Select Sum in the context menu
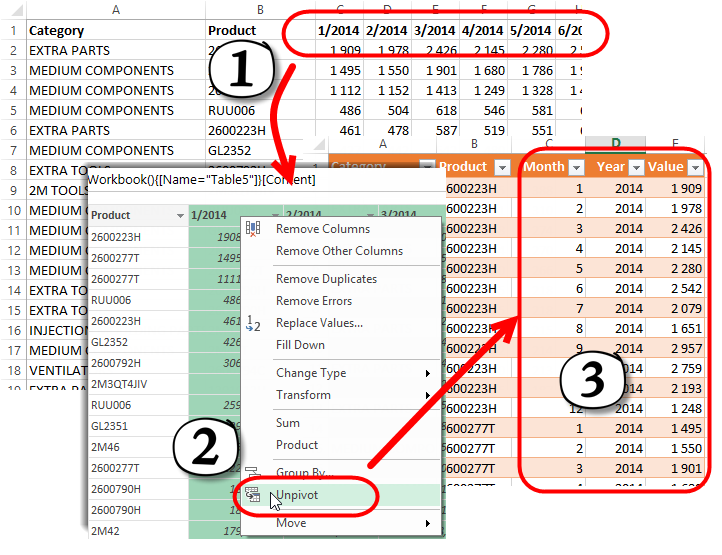The width and height of the screenshot is (722, 555). [x=288, y=423]
